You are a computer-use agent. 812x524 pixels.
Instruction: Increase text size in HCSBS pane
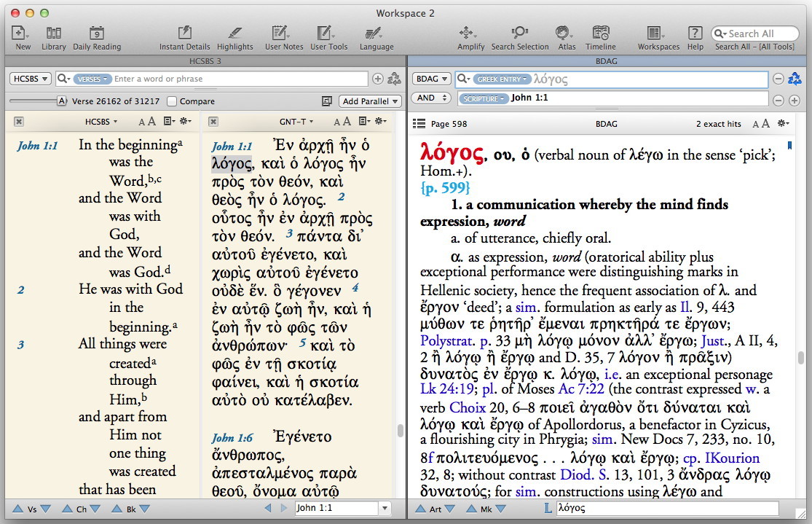pyautogui.click(x=151, y=121)
